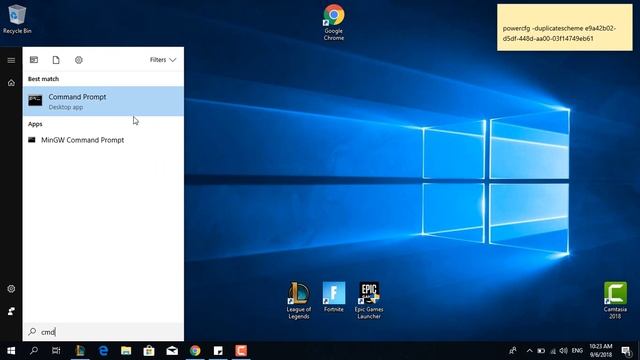Open Camtasia from the taskbar
Image resolution: width=640 pixels, height=360 pixels.
click(241, 351)
